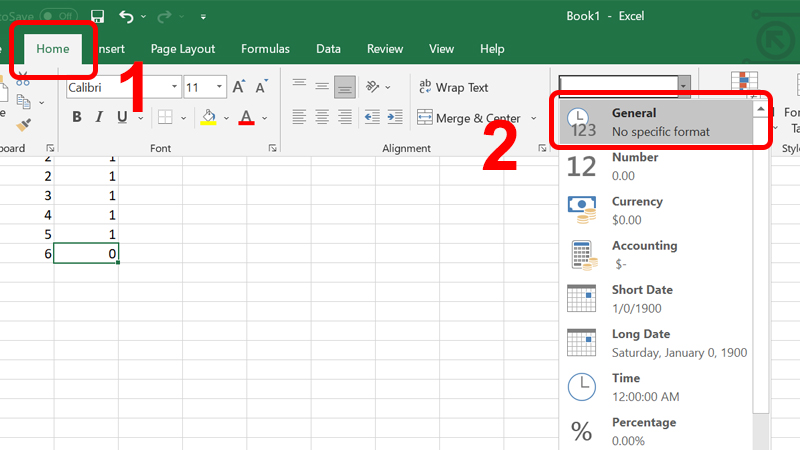
Task: Click the Center align icon
Action: pos(321,117)
